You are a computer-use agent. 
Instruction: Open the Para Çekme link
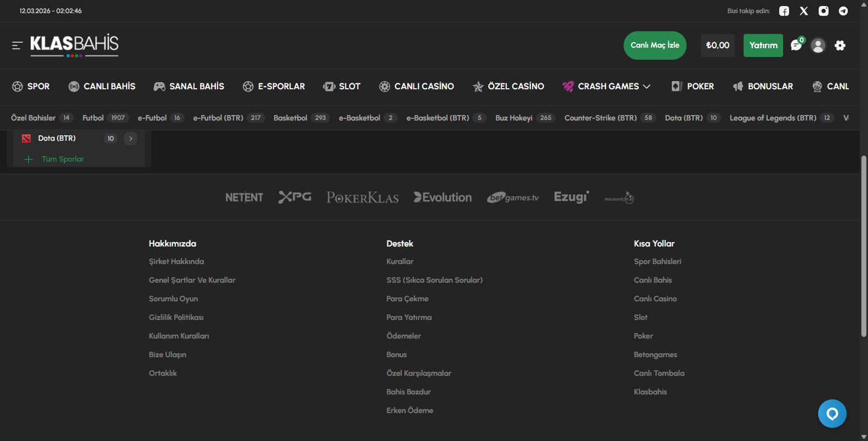pyautogui.click(x=408, y=299)
